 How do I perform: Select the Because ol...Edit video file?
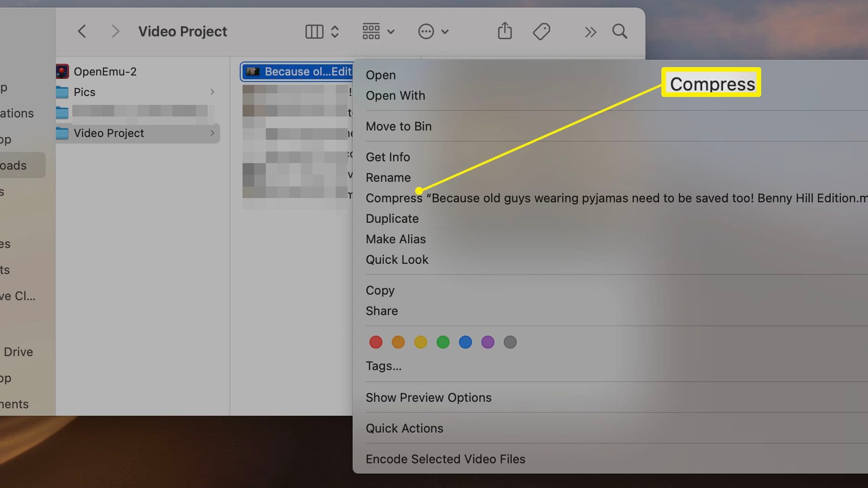tap(297, 71)
